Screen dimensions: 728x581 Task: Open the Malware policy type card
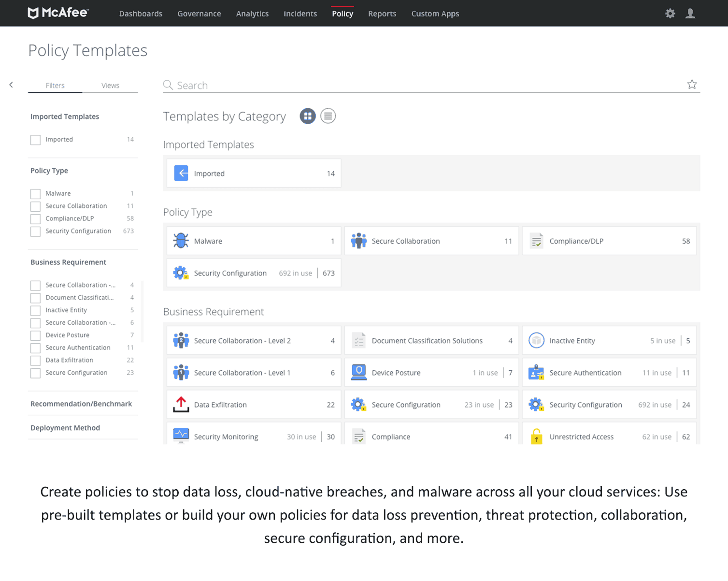(254, 241)
